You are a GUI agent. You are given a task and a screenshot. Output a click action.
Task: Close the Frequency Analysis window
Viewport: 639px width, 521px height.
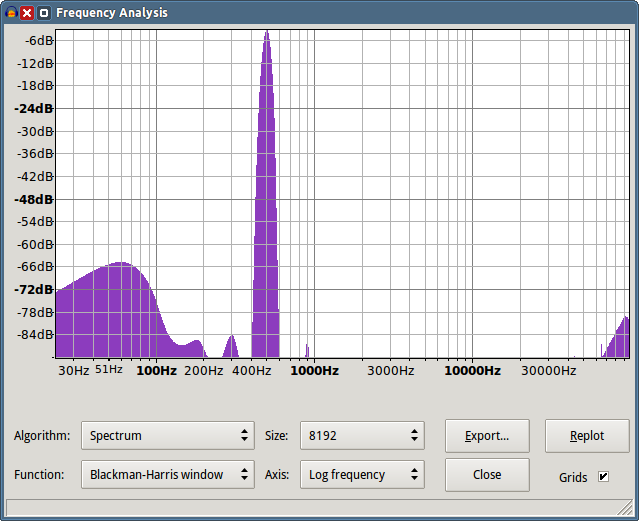point(27,13)
